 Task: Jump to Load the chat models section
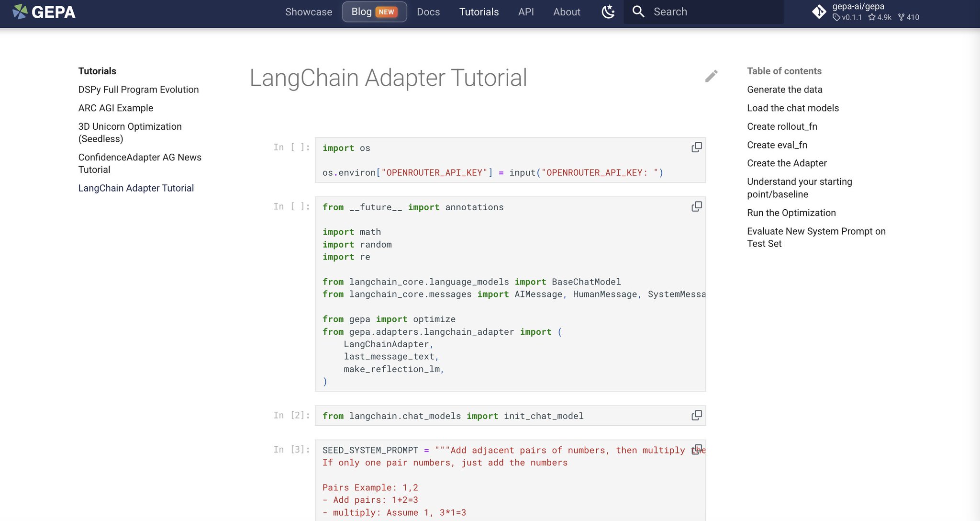(x=793, y=108)
